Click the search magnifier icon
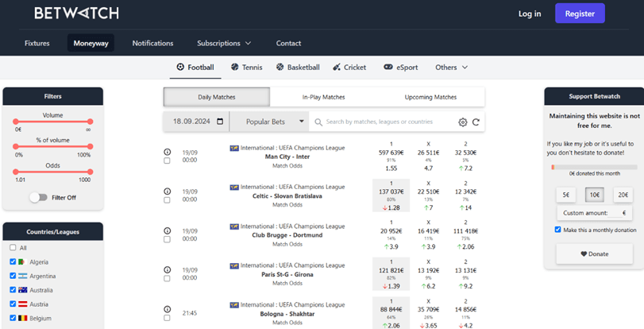This screenshot has width=644, height=329. pyautogui.click(x=318, y=122)
